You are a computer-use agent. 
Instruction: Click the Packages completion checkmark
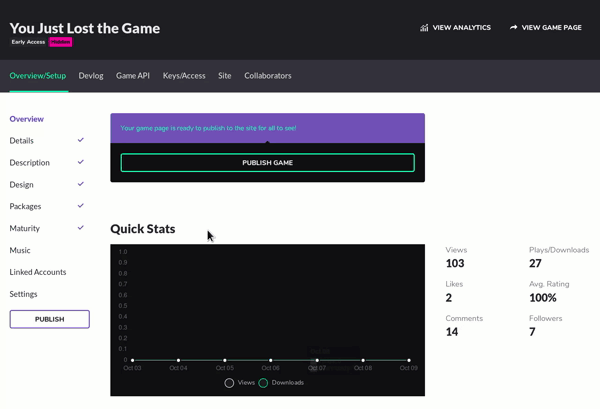pos(81,206)
